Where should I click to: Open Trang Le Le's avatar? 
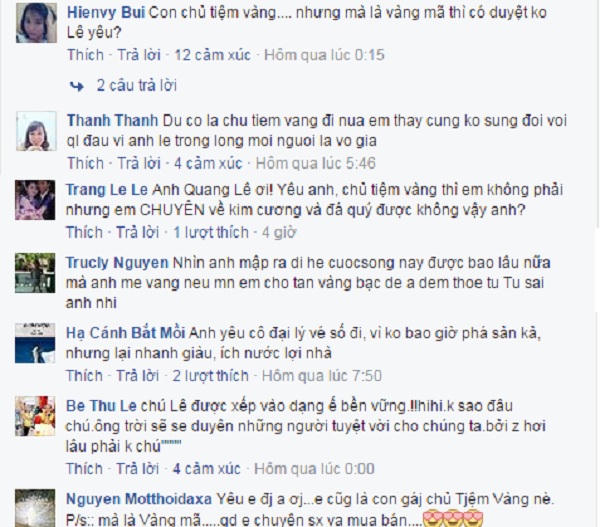click(x=35, y=200)
